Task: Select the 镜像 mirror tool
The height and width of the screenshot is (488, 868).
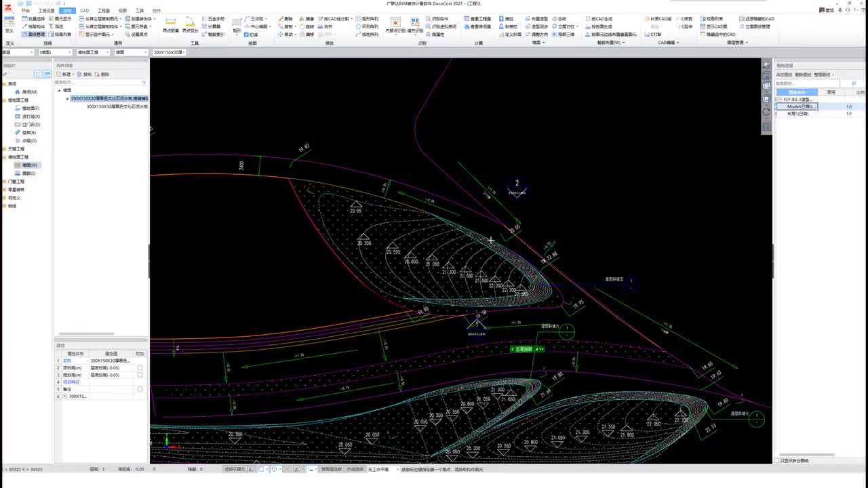Action: pos(306,19)
